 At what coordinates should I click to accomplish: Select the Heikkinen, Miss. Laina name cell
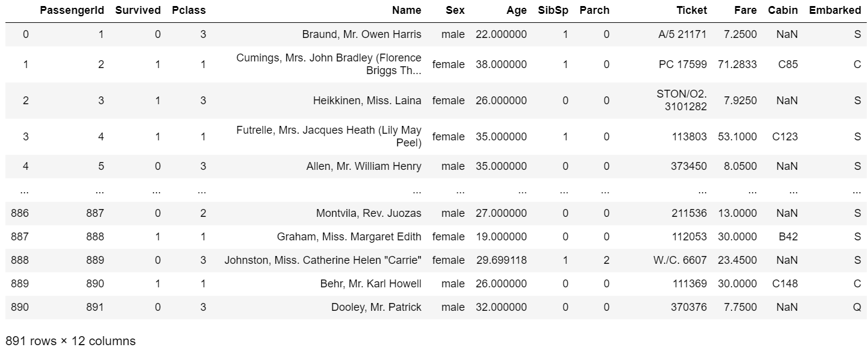(367, 101)
